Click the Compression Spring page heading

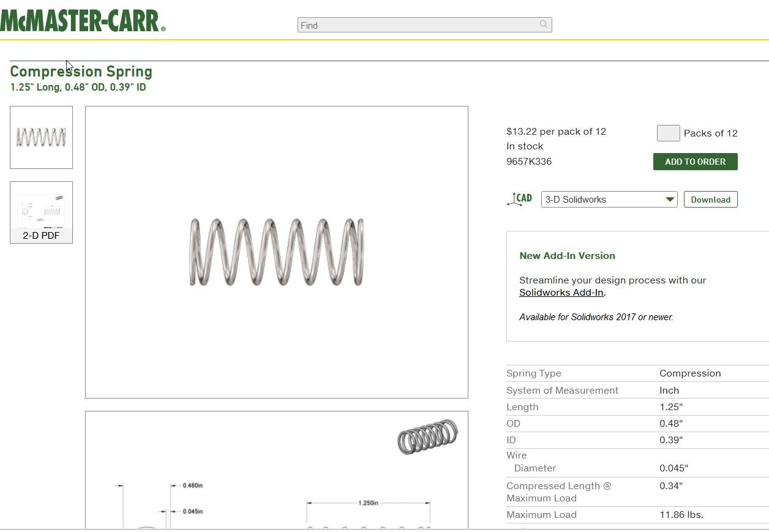point(81,71)
